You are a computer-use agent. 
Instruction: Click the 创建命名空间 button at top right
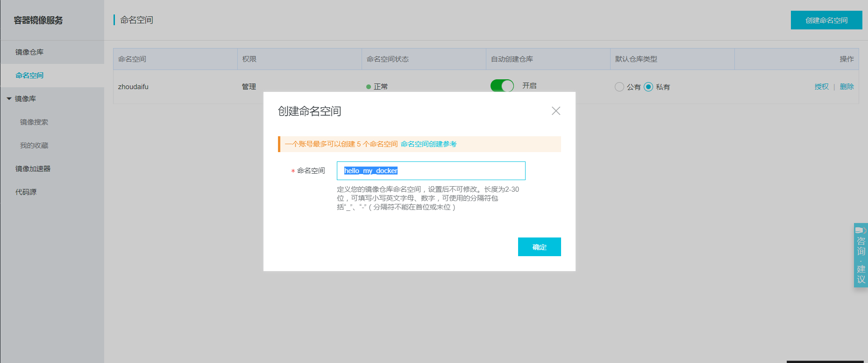[826, 20]
